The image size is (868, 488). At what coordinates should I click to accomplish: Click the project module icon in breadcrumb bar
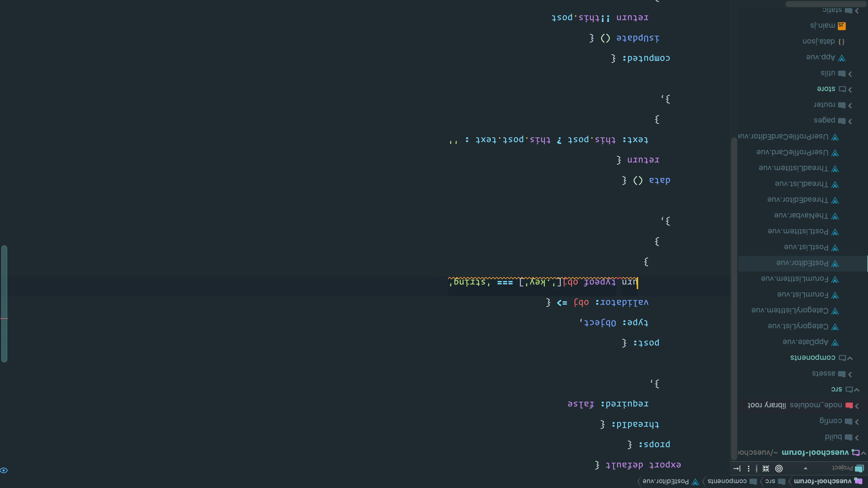point(858,481)
